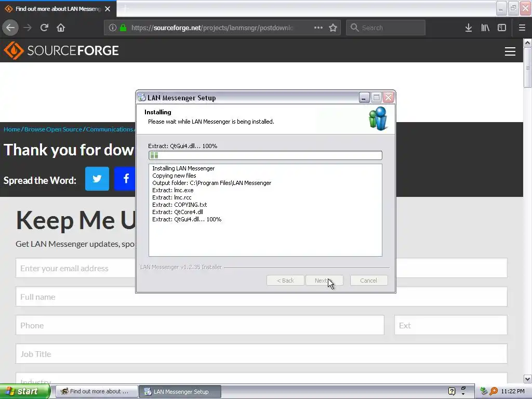
Task: Click the green network tray icon
Action: (x=484, y=391)
